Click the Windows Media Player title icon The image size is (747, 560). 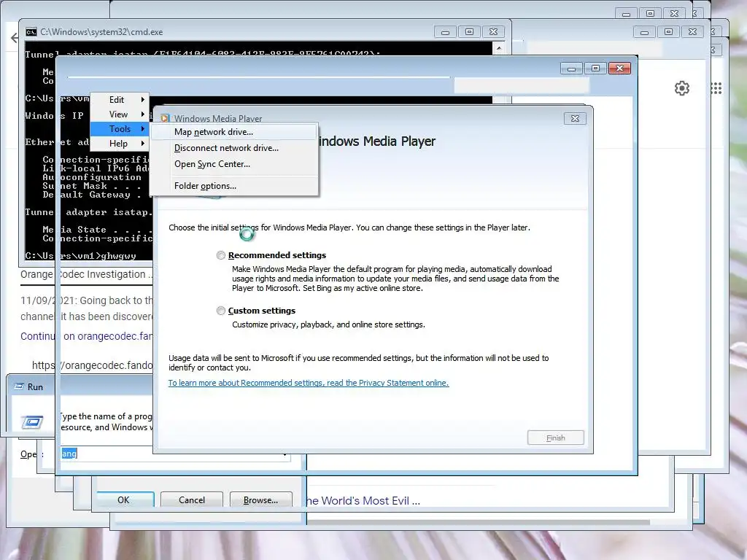coord(165,118)
